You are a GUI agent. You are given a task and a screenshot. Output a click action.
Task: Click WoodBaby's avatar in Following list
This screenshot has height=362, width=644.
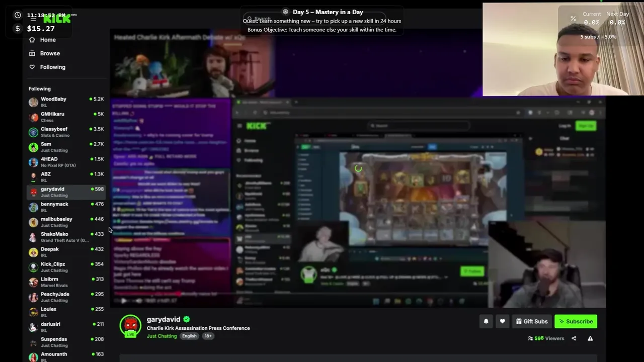[x=33, y=102]
